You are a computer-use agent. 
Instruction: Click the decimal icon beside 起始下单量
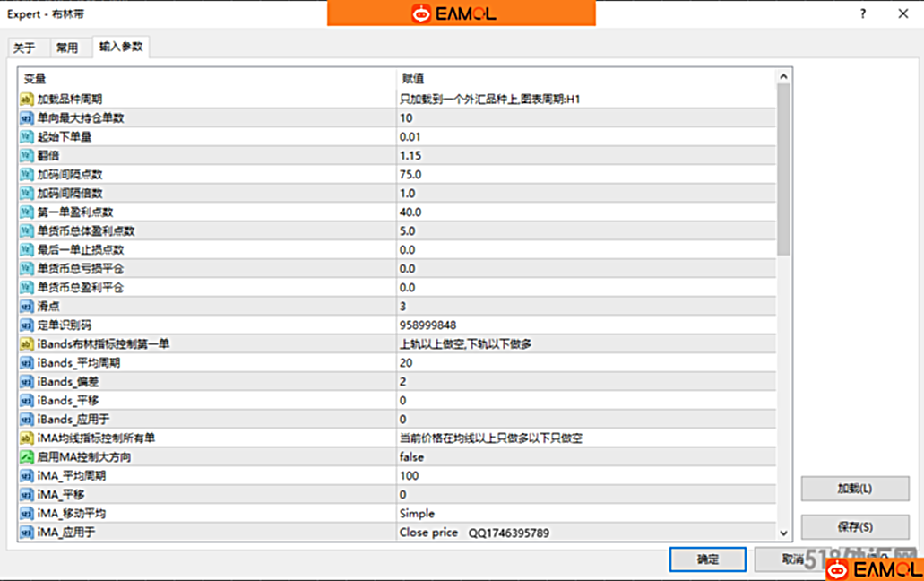(27, 137)
